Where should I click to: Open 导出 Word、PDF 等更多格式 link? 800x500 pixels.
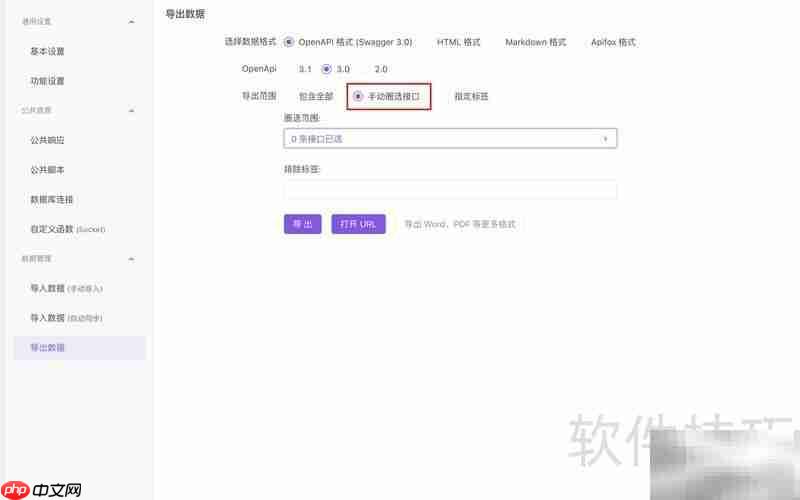pos(460,224)
